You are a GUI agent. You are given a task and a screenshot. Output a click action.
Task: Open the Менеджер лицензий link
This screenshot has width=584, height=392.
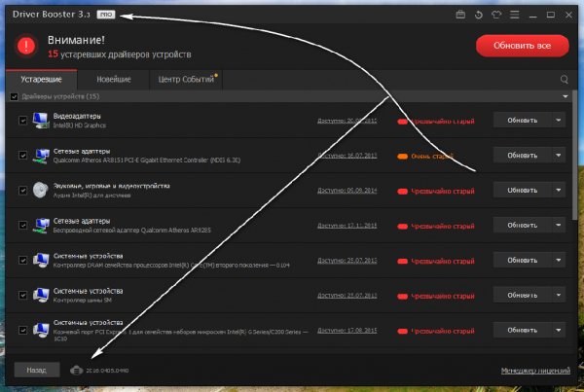tap(535, 371)
